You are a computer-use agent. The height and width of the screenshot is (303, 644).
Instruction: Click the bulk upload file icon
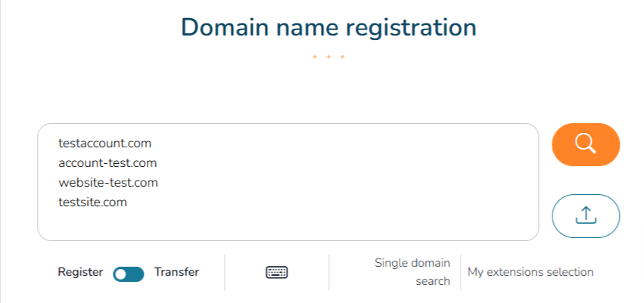click(x=586, y=215)
